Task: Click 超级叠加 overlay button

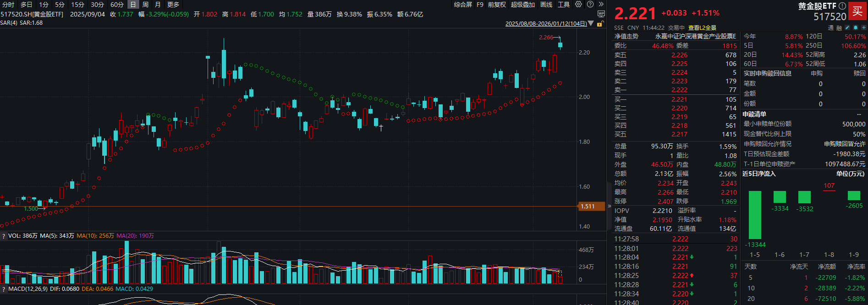Action: pyautogui.click(x=523, y=5)
